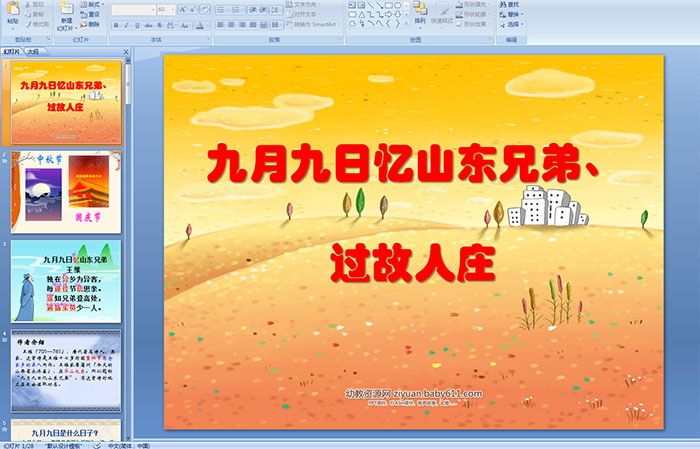Select the Format Painter (格式刷) brush
The height and width of the screenshot is (449, 700).
click(x=29, y=24)
